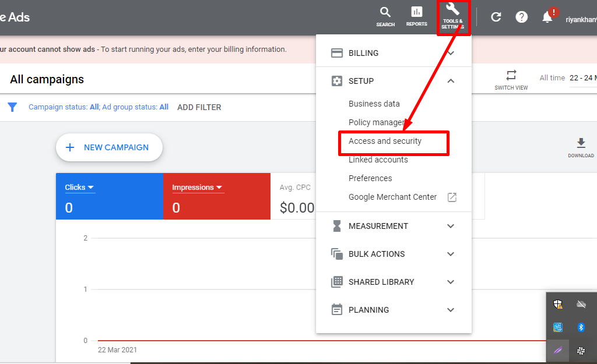This screenshot has width=597, height=364.
Task: Open the Bluetooth tray icon
Action: point(581,327)
